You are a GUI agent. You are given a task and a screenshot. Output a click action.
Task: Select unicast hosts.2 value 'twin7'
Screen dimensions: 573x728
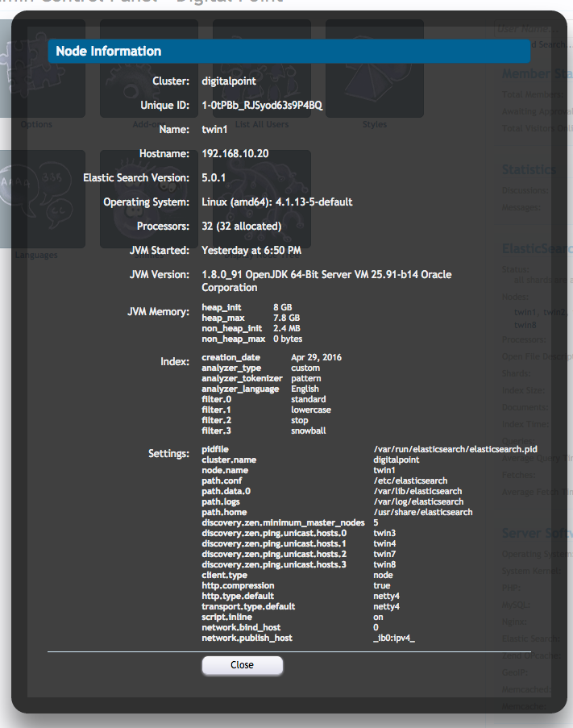click(384, 554)
